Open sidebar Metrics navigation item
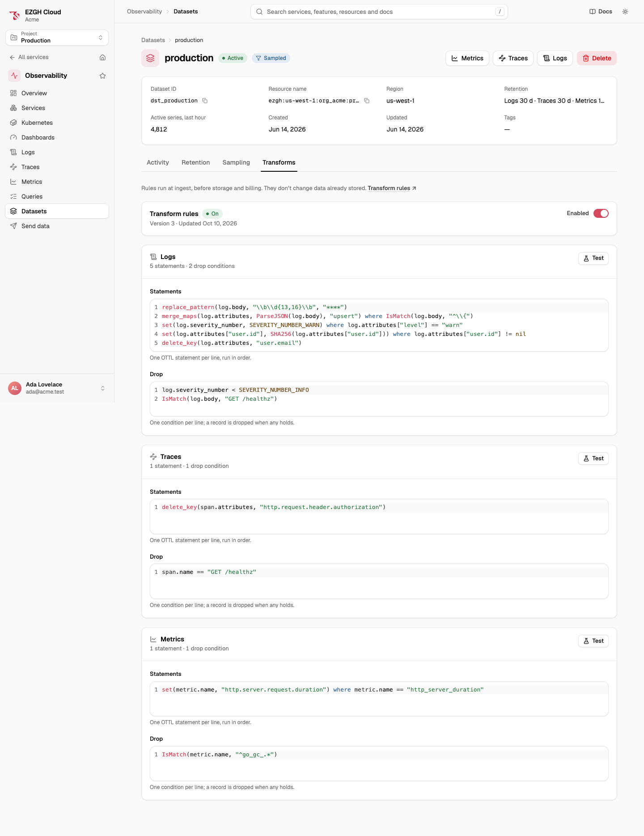This screenshot has height=836, width=644. pos(57,182)
